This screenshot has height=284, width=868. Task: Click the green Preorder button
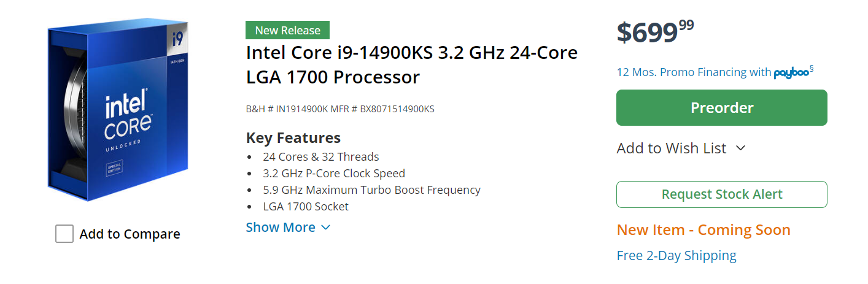(x=721, y=108)
